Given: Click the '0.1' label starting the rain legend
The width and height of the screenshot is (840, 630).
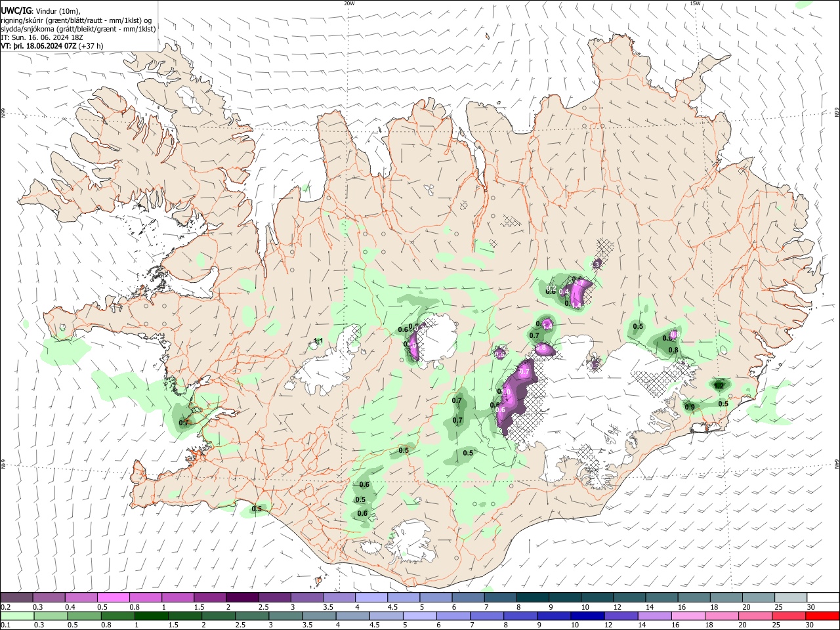Looking at the screenshot, I should [6, 625].
